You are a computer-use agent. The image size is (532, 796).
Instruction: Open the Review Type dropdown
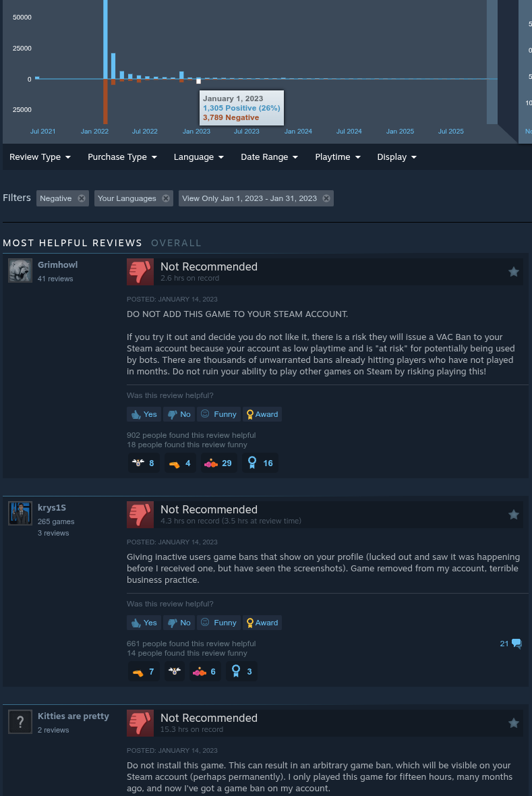click(40, 157)
